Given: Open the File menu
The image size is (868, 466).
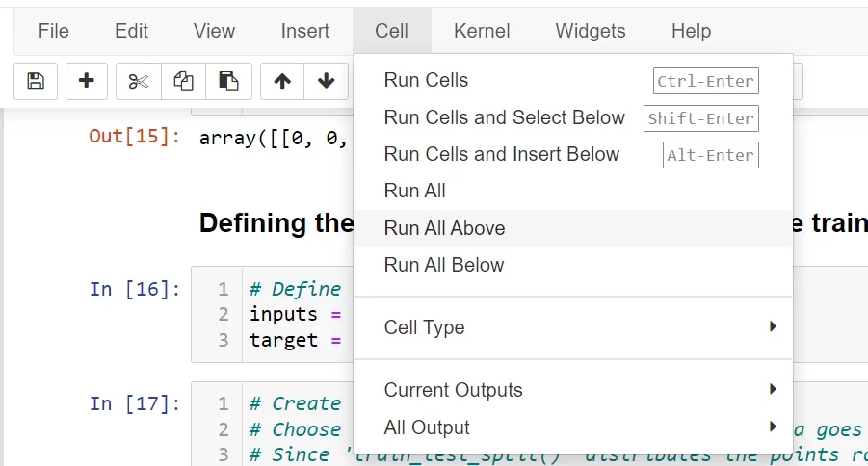Looking at the screenshot, I should click(54, 31).
